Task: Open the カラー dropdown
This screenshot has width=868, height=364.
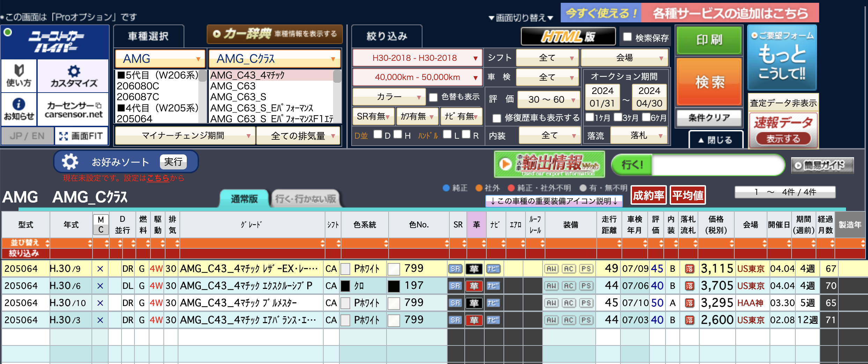Action: pos(389,97)
